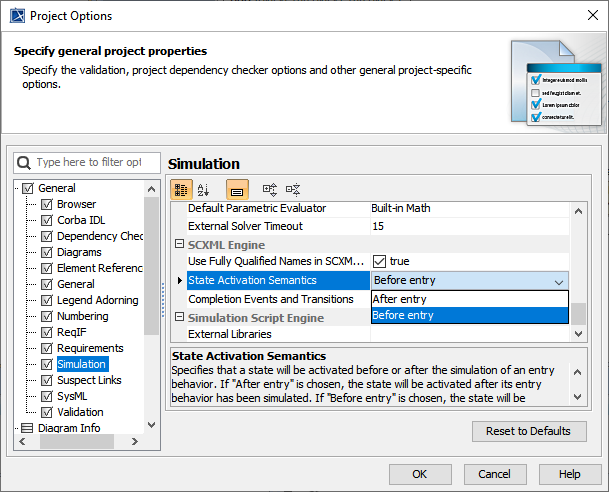
Task: Open the State Activation Semantics dropdown arrow
Action: point(558,281)
